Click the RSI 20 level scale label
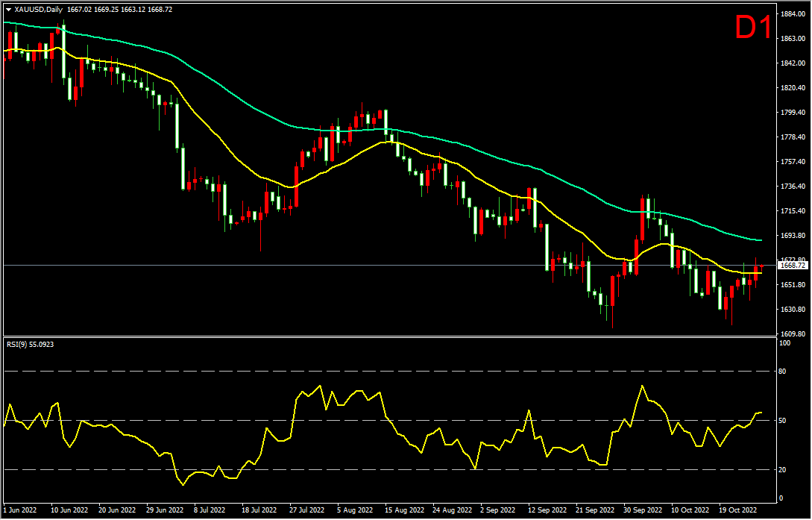 pyautogui.click(x=784, y=470)
